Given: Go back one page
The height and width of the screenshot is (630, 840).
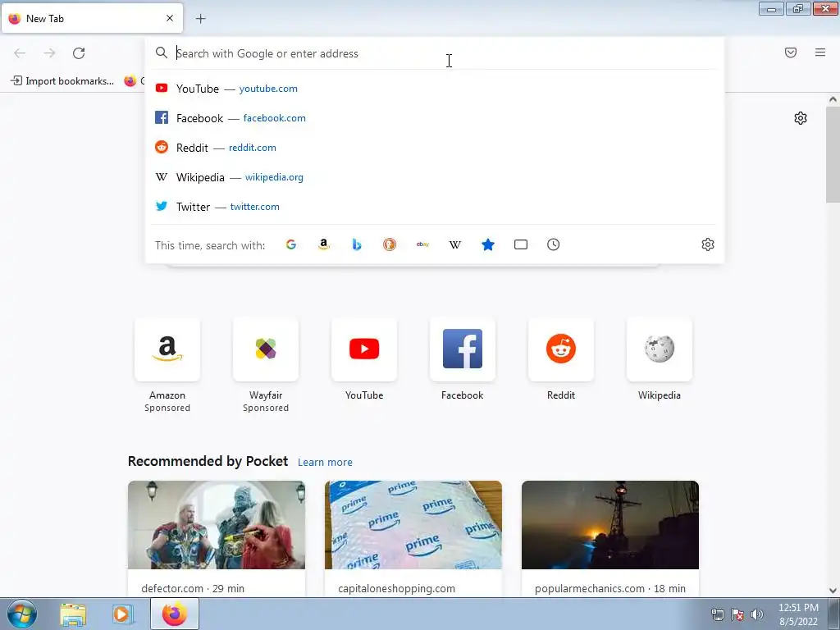Looking at the screenshot, I should click(20, 53).
